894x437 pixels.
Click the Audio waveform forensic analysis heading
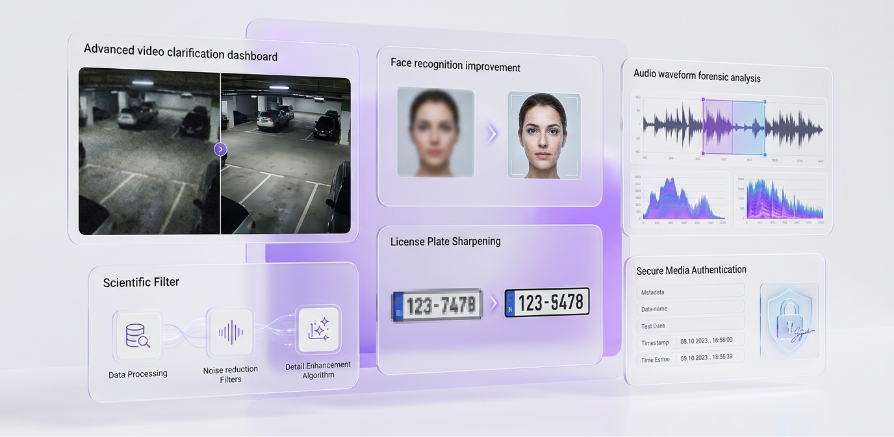pyautogui.click(x=697, y=75)
